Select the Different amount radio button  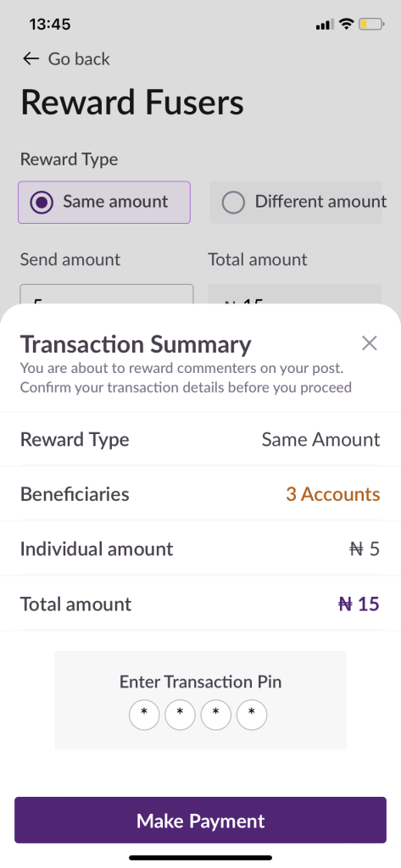point(233,202)
